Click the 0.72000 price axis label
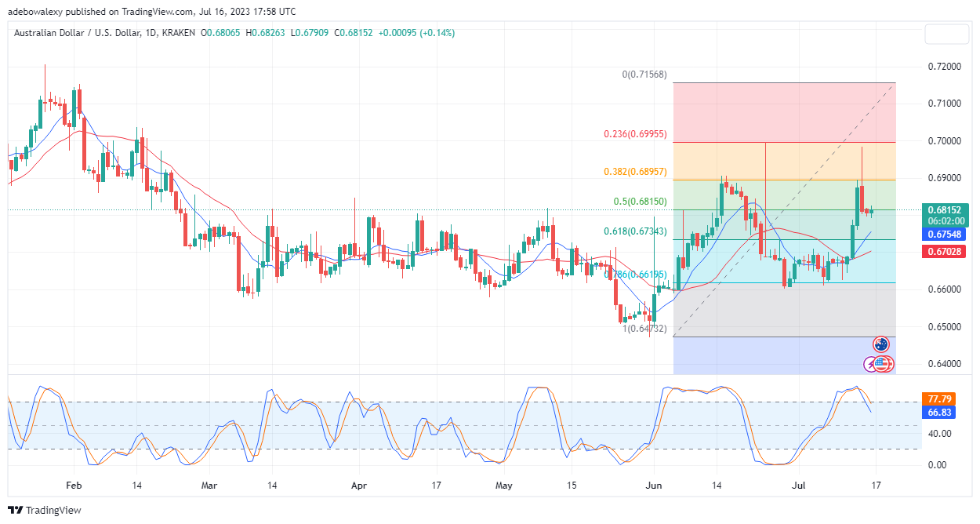980x524 pixels. coord(946,67)
